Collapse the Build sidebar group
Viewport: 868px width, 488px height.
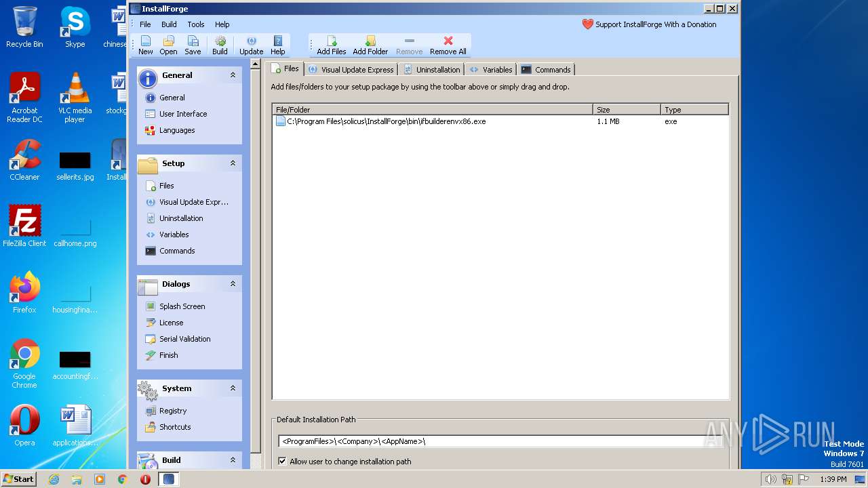tap(233, 460)
